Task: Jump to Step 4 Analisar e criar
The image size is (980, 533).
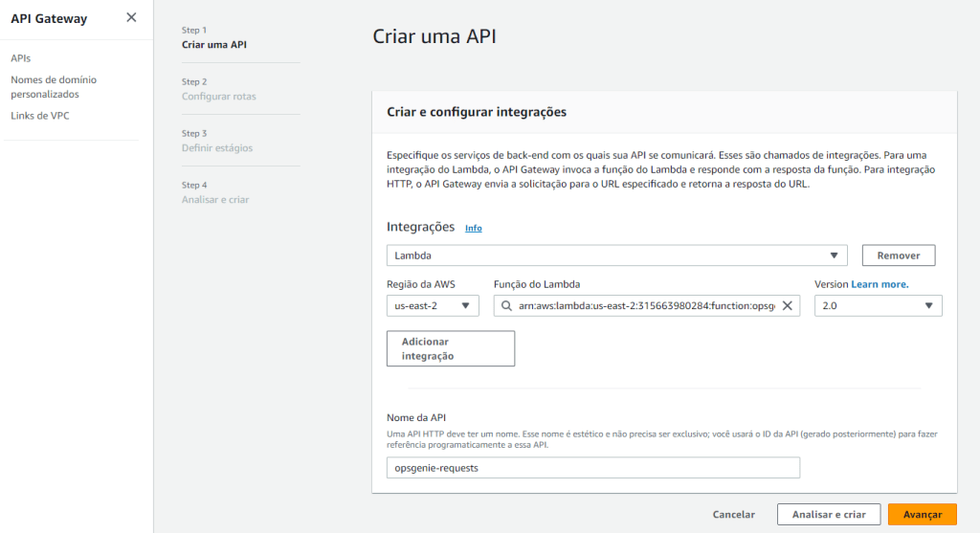Action: click(215, 200)
